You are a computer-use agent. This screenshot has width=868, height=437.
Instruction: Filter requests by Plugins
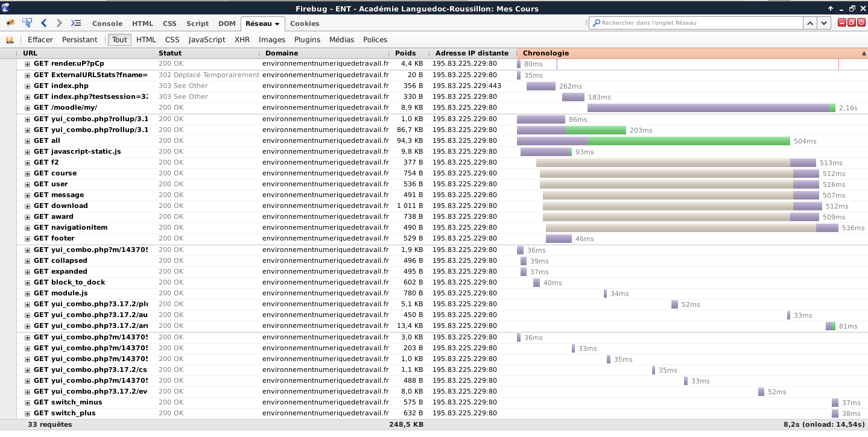[307, 40]
